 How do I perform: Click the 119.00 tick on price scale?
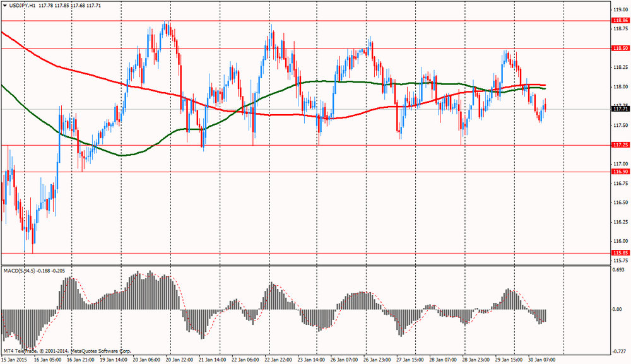[x=620, y=10]
